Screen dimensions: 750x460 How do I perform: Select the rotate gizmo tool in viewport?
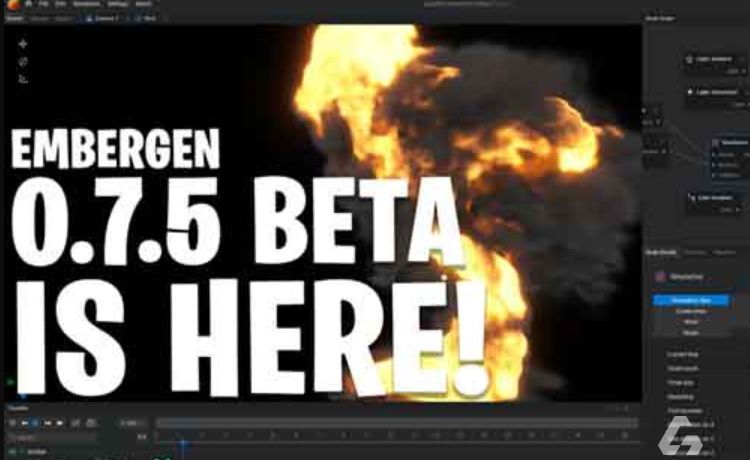tap(22, 62)
